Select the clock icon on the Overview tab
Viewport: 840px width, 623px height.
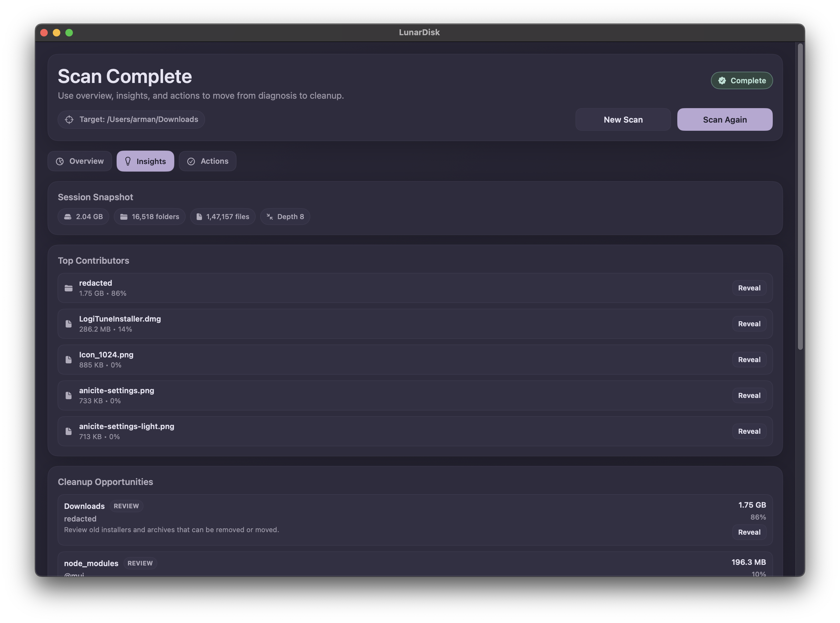pos(60,161)
